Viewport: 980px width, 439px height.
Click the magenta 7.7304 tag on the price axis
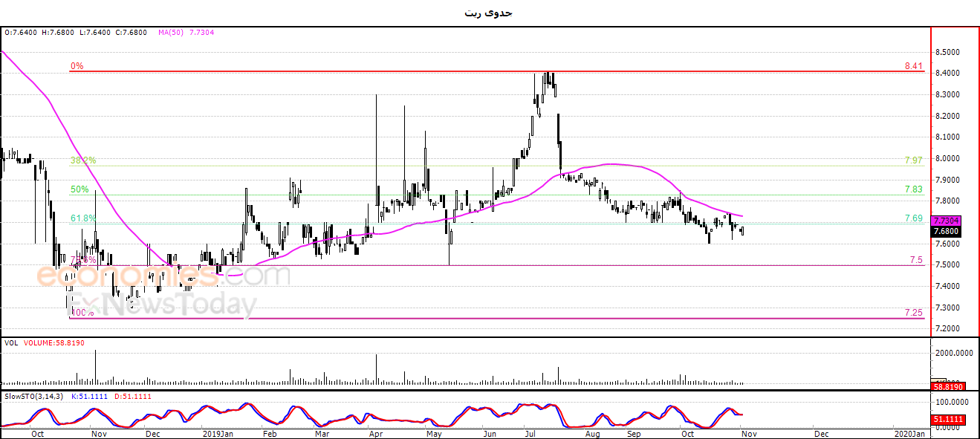coord(946,221)
